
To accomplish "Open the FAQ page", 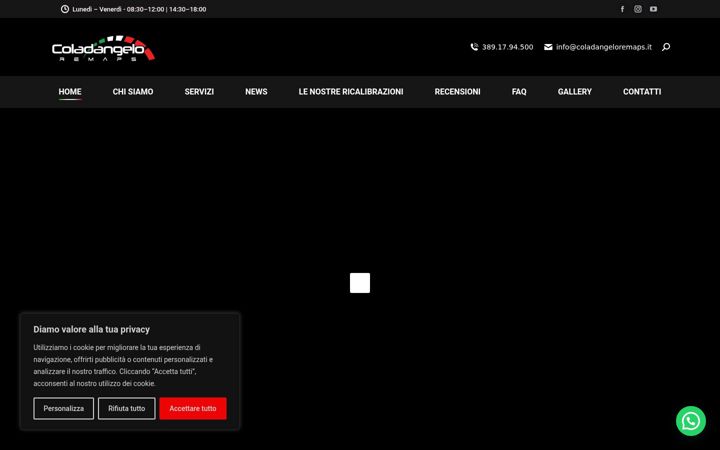I will click(519, 92).
